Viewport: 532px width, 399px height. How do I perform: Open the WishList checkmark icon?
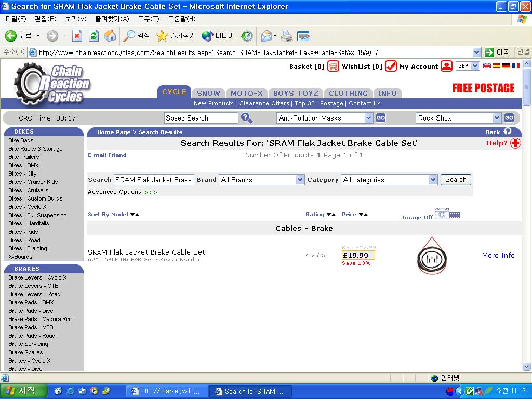pos(391,66)
